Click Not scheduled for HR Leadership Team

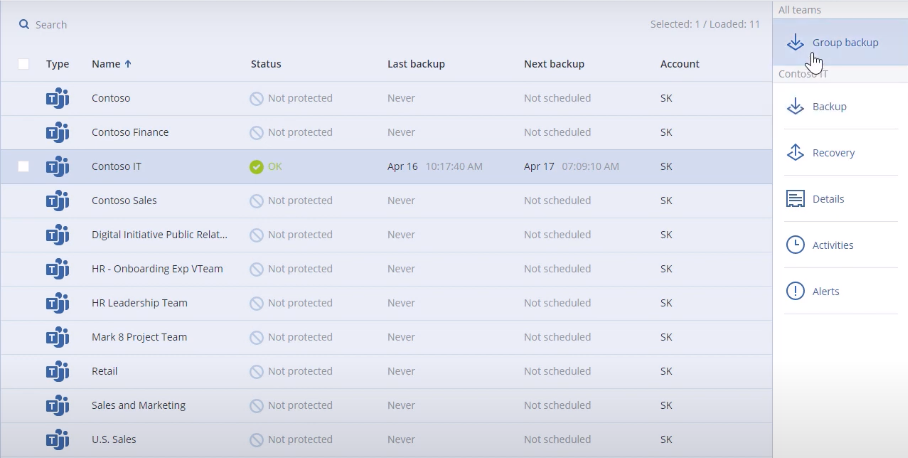click(x=557, y=303)
